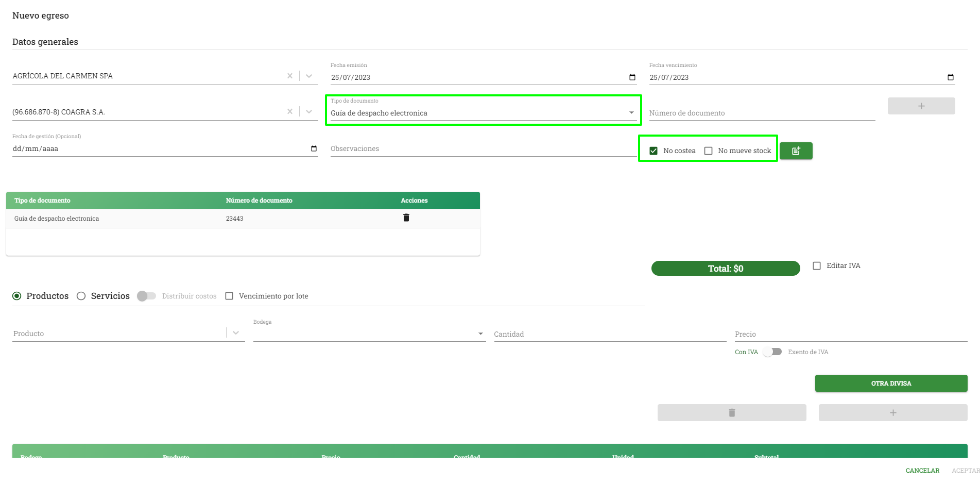Open the Fecha vencimiento calendar picker
This screenshot has width=980, height=483.
pyautogui.click(x=951, y=77)
